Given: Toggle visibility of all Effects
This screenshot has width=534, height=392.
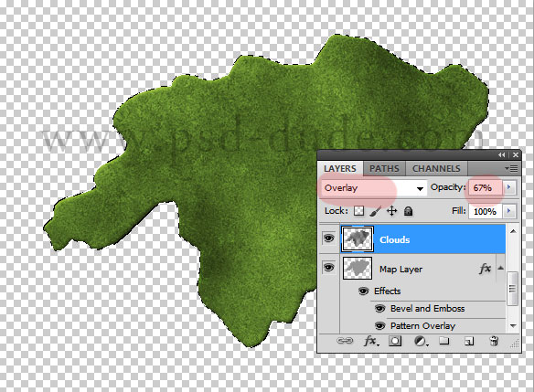Looking at the screenshot, I should [363, 291].
